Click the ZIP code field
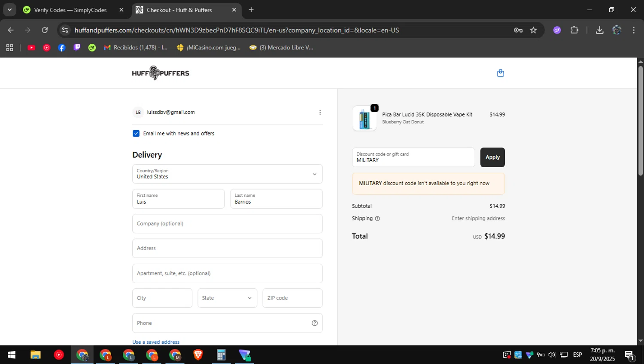Image resolution: width=644 pixels, height=364 pixels. click(292, 298)
